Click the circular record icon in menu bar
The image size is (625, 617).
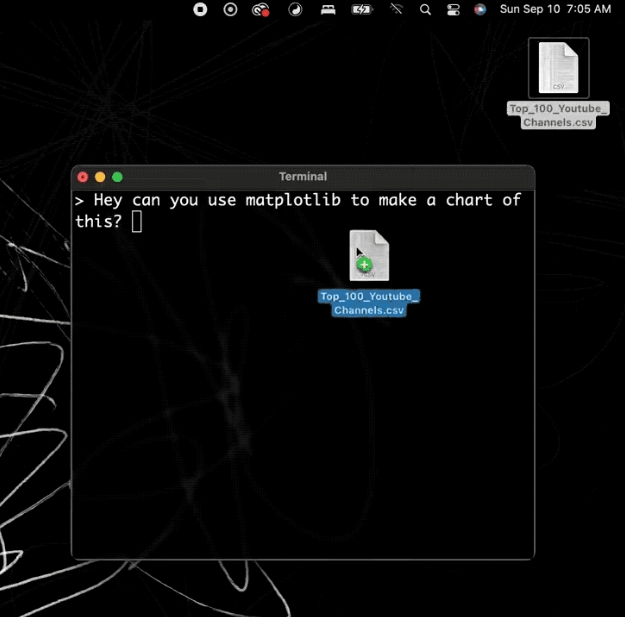(231, 9)
